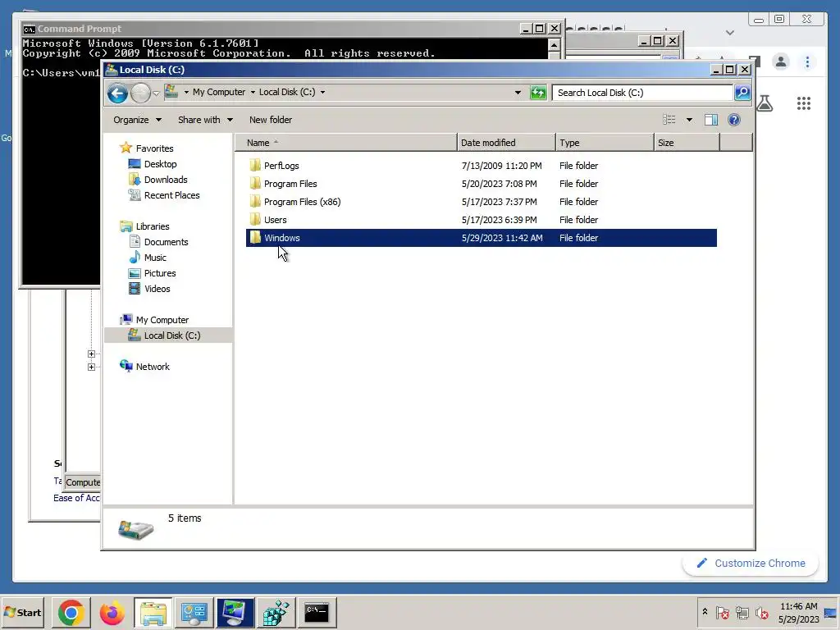Open the Music library
The width and height of the screenshot is (840, 630).
pos(155,257)
